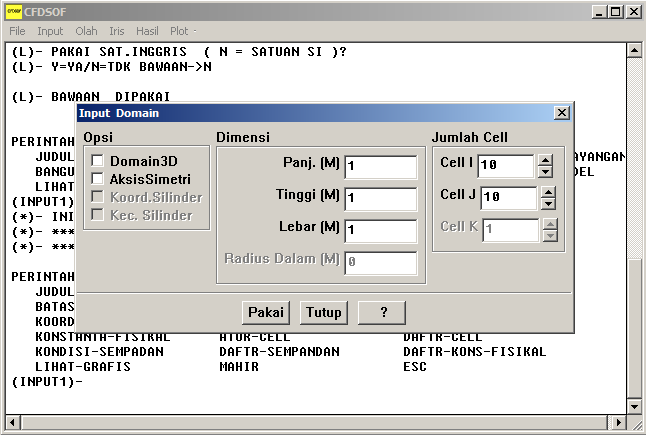The width and height of the screenshot is (646, 435).
Task: Open the Hasil menu
Action: (x=147, y=31)
